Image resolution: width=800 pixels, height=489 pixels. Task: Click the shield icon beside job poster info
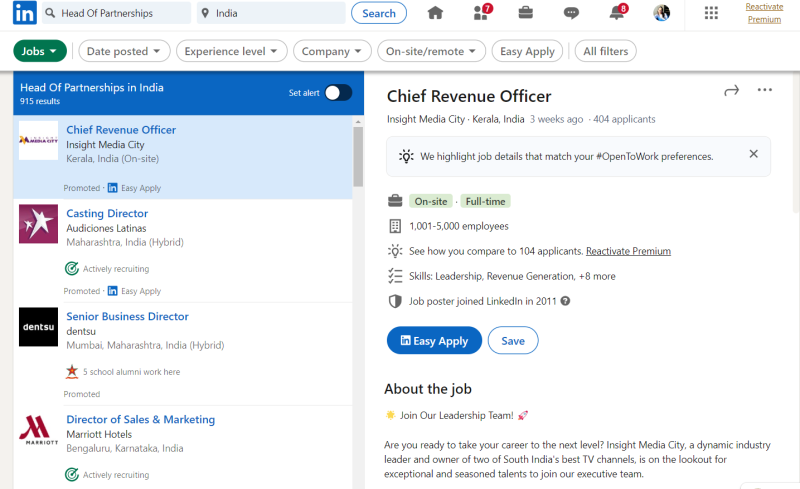point(395,301)
